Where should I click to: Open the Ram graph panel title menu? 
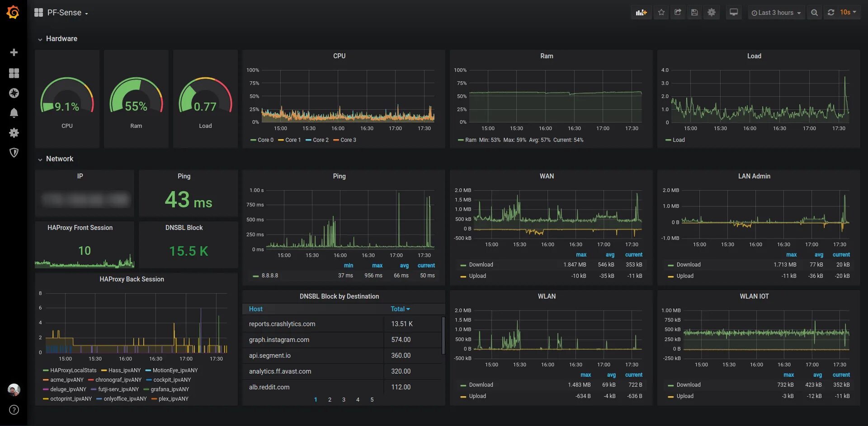547,56
